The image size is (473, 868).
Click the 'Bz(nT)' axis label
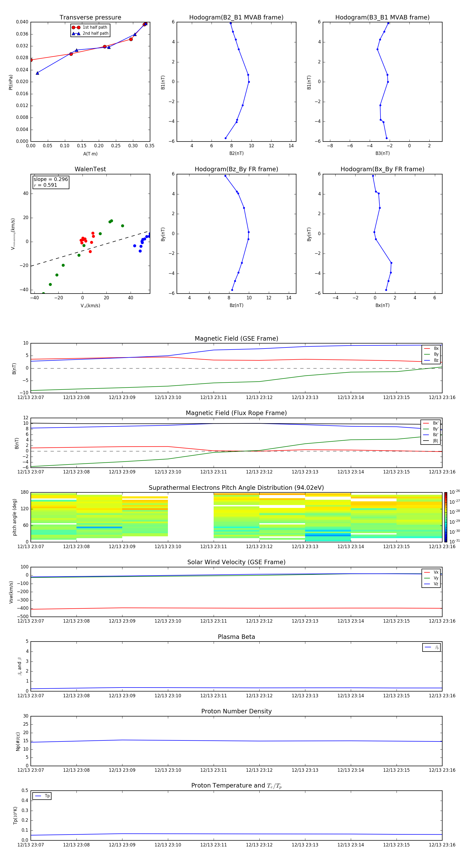click(x=236, y=305)
